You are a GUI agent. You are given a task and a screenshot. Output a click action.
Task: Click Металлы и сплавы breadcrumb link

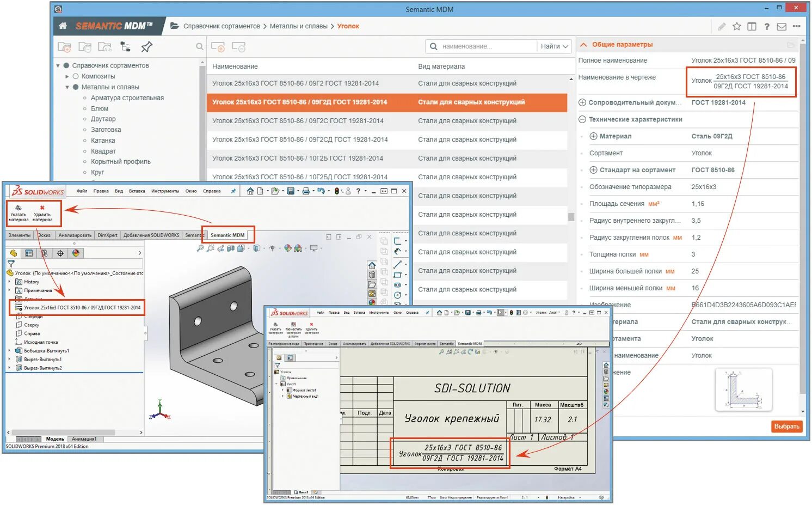tap(299, 26)
